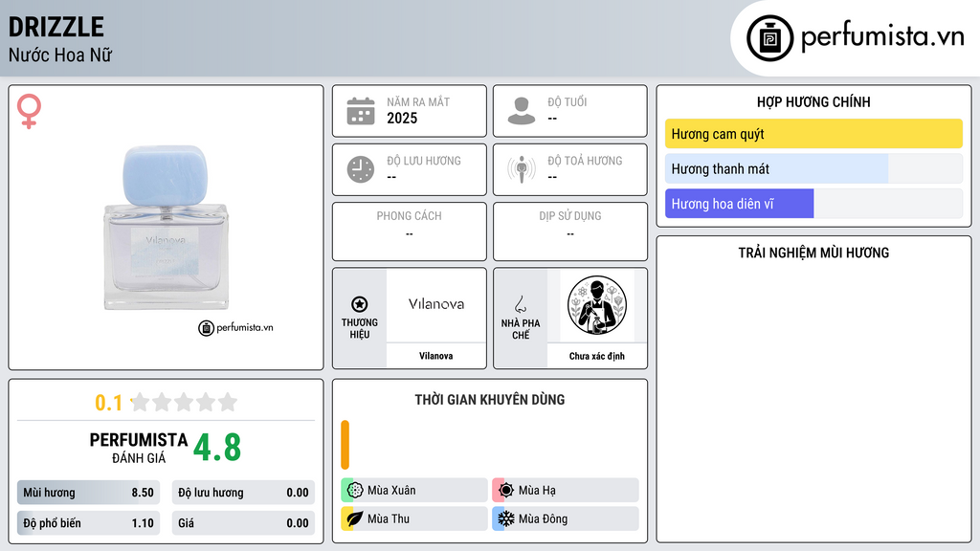Screen dimensions: 980x551
Task: Click the person icon beside Độ tuổi
Action: (x=522, y=111)
